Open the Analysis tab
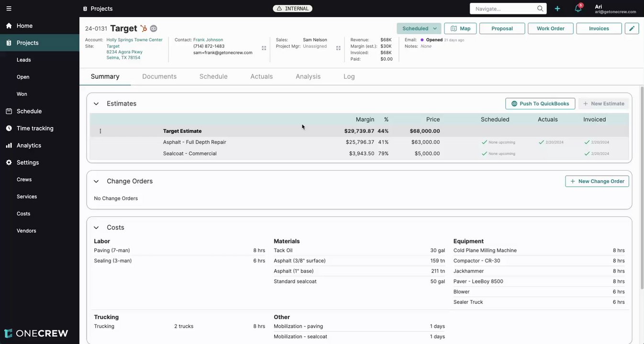The width and height of the screenshot is (644, 344). [308, 76]
